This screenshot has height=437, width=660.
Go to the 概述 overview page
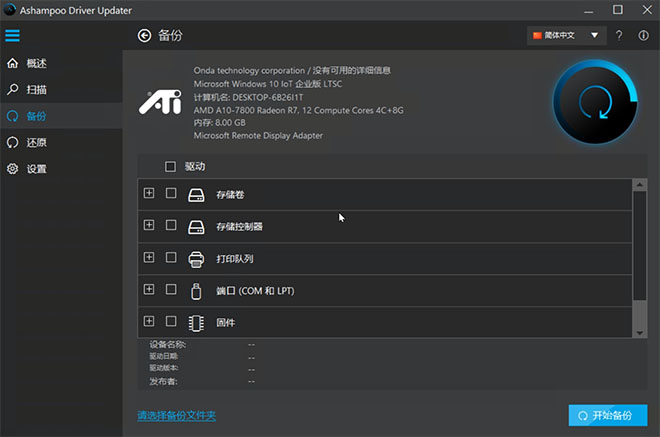coord(61,63)
